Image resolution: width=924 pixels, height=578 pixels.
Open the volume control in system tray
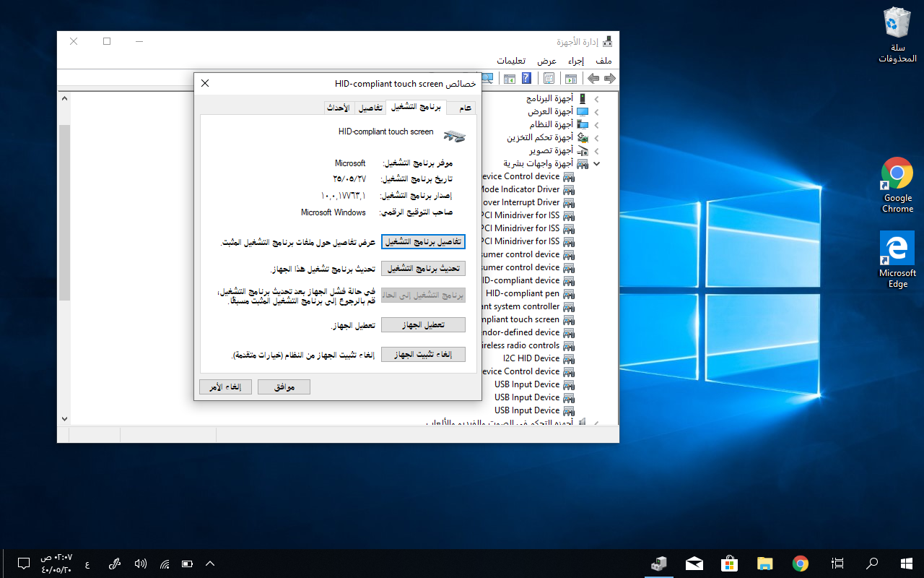tap(141, 564)
